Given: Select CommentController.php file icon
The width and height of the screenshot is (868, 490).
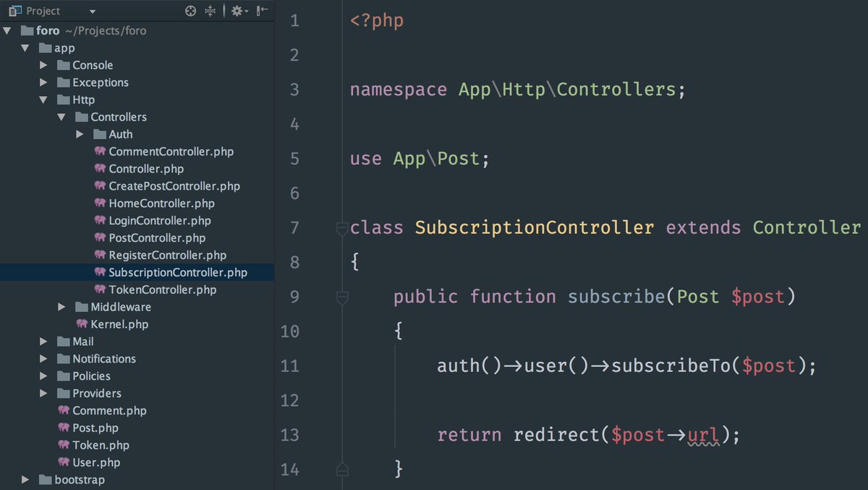Looking at the screenshot, I should [100, 151].
